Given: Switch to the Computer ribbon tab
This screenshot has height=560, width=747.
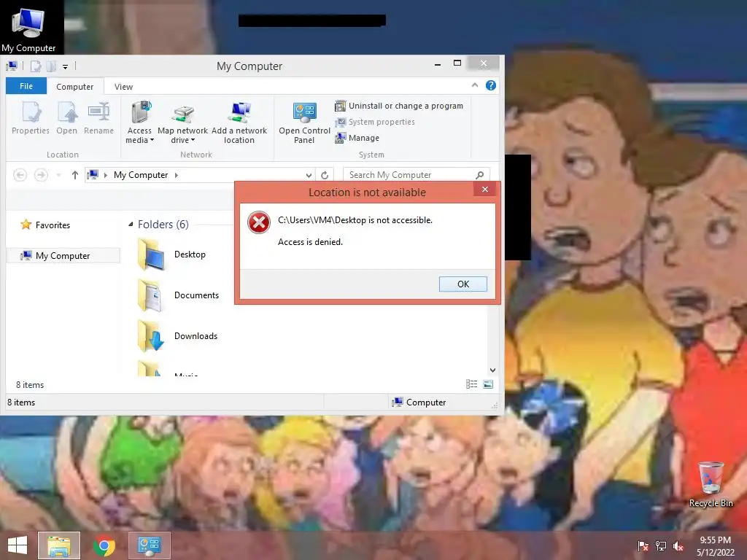Looking at the screenshot, I should point(75,87).
